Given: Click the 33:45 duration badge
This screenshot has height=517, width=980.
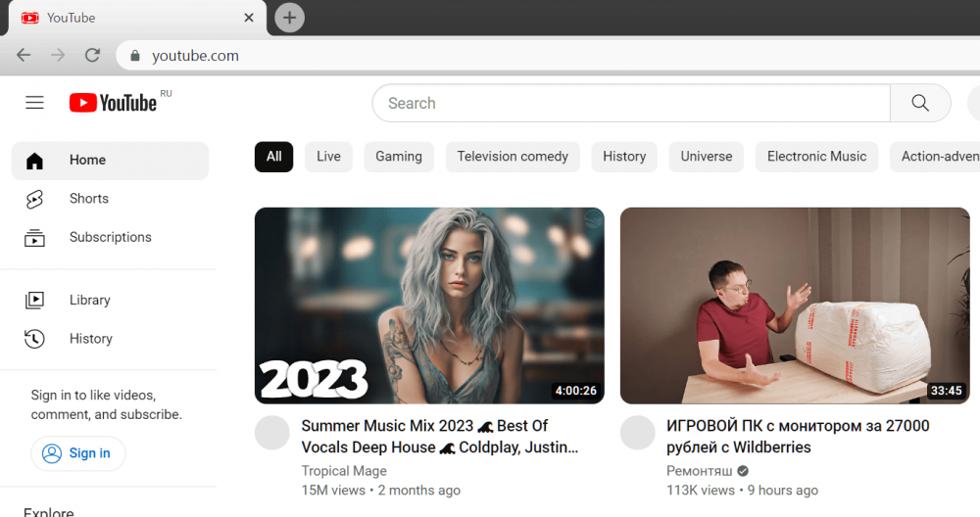Looking at the screenshot, I should tap(947, 391).
